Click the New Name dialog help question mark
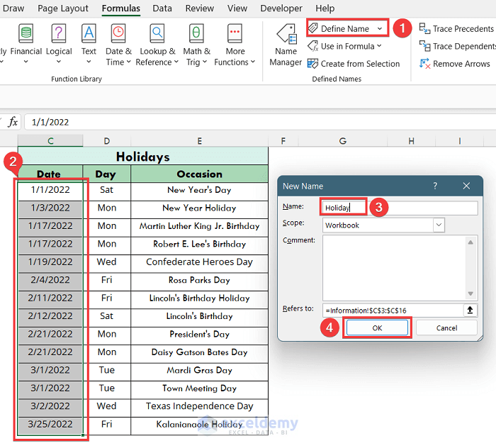Viewport: 496px width, 448px height. [x=435, y=186]
